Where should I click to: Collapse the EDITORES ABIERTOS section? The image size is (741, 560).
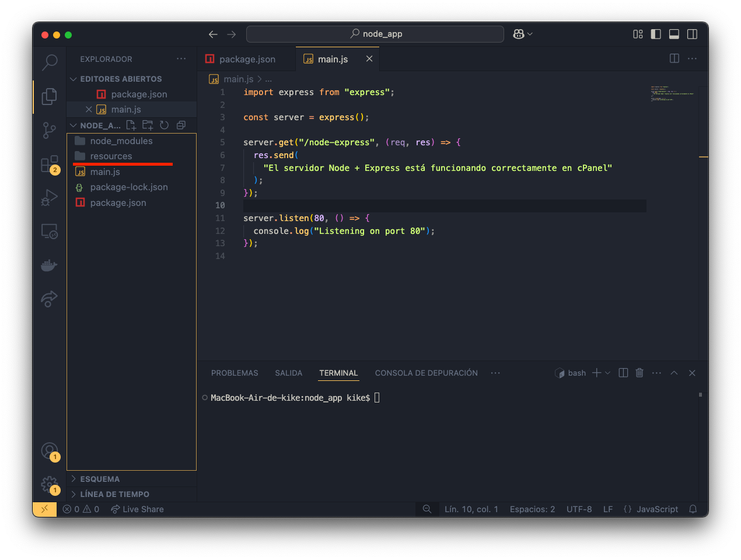coord(121,79)
